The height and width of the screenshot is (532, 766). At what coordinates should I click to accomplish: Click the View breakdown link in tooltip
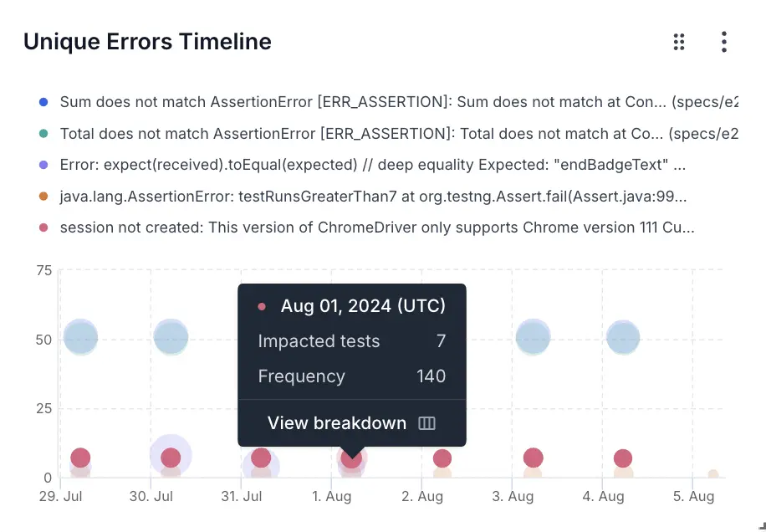click(336, 423)
